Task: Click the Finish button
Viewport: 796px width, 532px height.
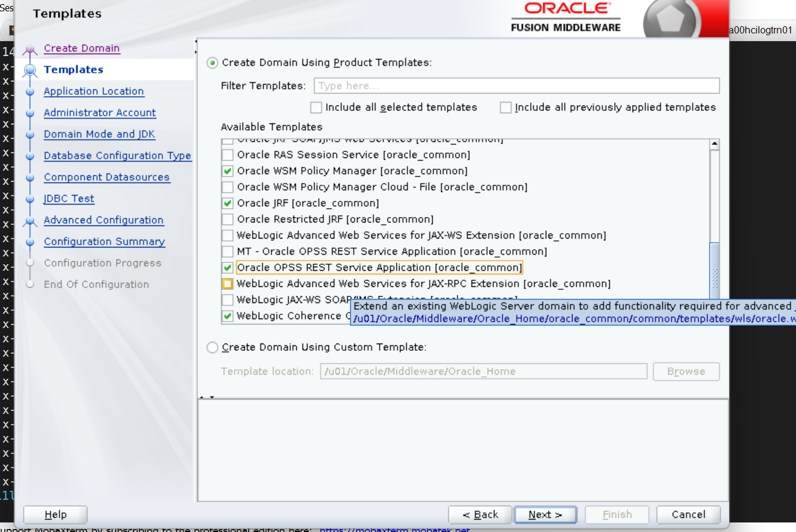Action: pyautogui.click(x=617, y=515)
